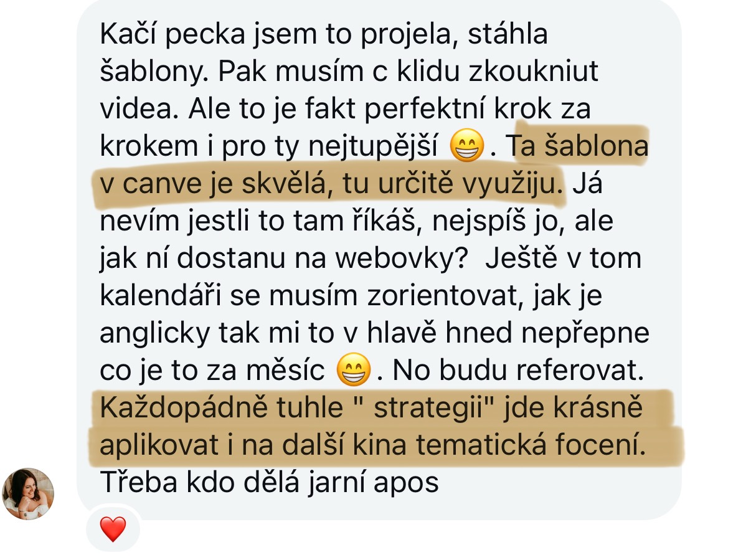This screenshot has height=560, width=751.
Task: Click the phrase "No budu referovat."
Action: point(517,371)
